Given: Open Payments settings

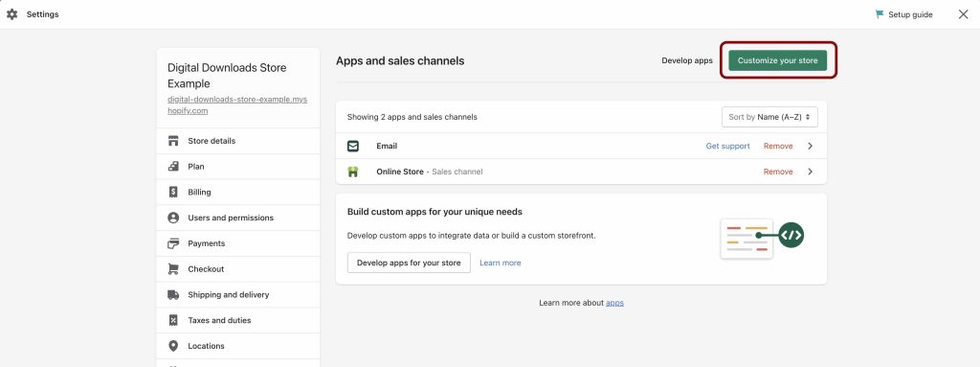Looking at the screenshot, I should coord(238,243).
